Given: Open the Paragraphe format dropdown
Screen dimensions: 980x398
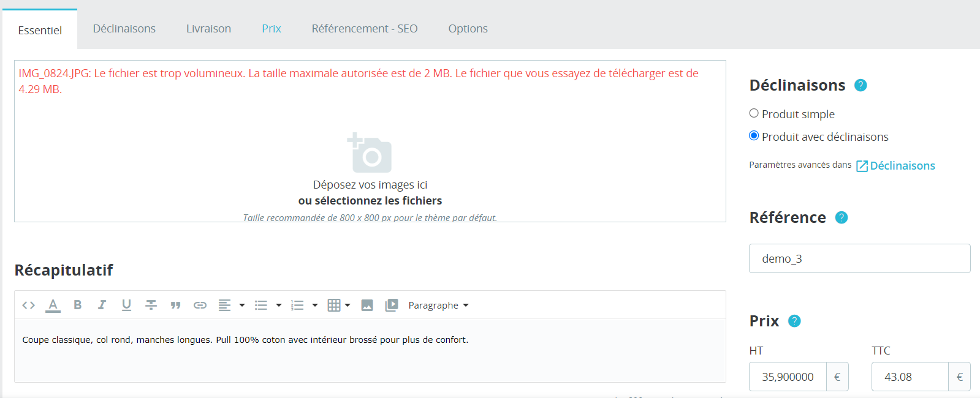Looking at the screenshot, I should pyautogui.click(x=438, y=305).
